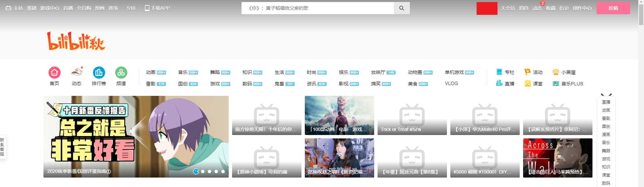Open 创作中心 link
This screenshot has height=187, width=644.
(x=582, y=8)
